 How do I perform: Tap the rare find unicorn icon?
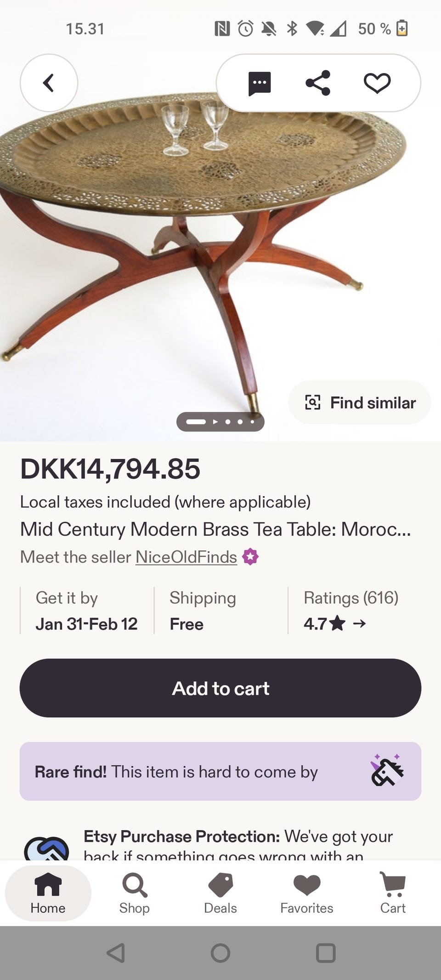point(387,770)
